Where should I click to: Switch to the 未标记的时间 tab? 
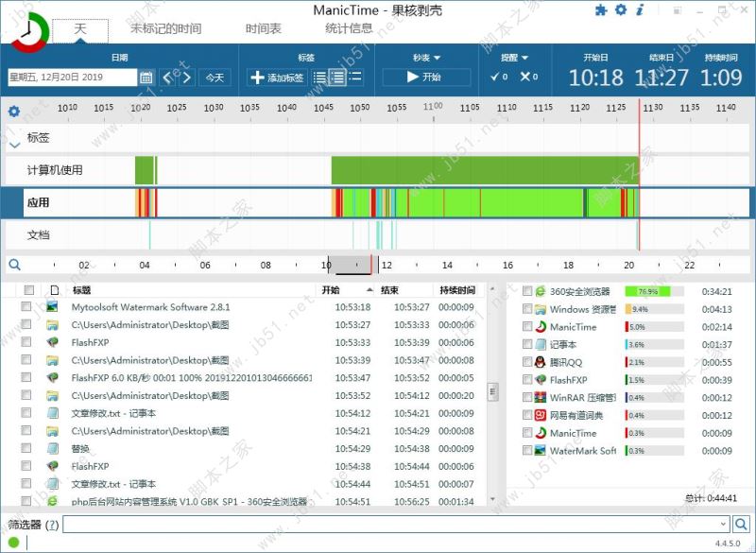tap(166, 29)
